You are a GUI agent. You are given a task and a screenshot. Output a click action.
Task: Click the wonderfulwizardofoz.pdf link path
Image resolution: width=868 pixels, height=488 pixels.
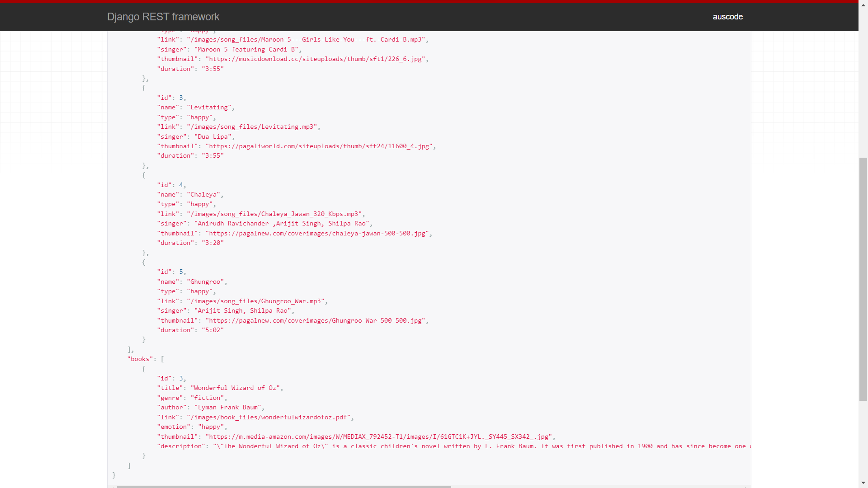269,418
